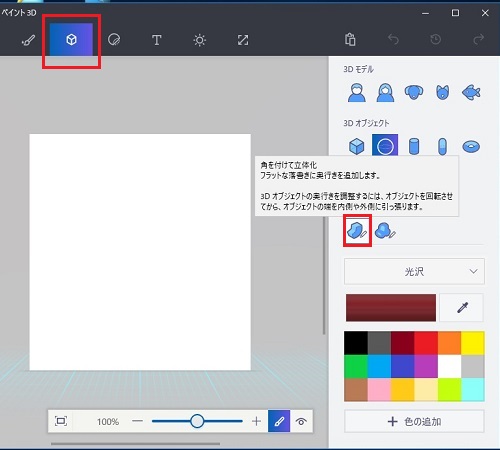Expand the 光沢 material dropdown
The image size is (500, 450).
pyautogui.click(x=414, y=271)
